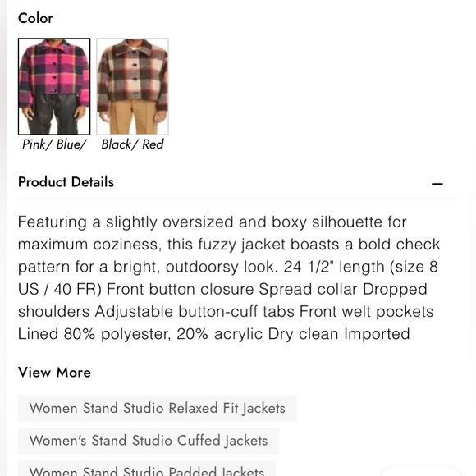This screenshot has height=476, width=476.
Task: Expand the View More section
Action: 54,372
